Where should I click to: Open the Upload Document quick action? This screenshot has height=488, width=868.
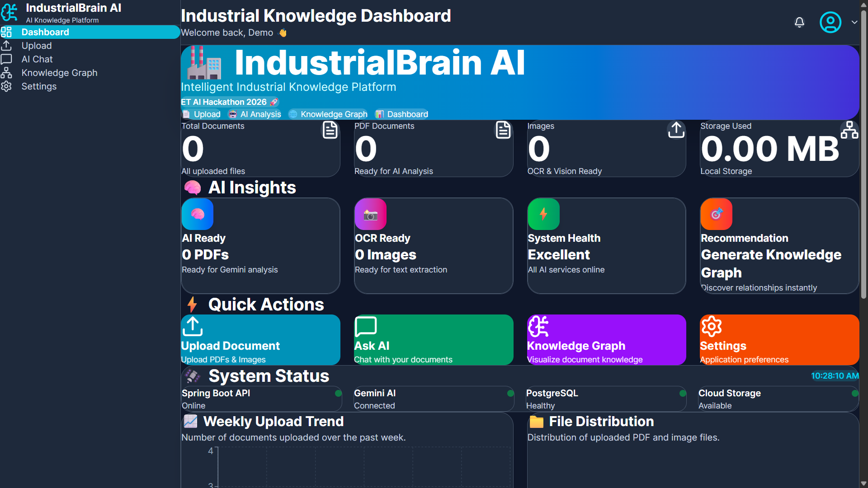coord(260,340)
